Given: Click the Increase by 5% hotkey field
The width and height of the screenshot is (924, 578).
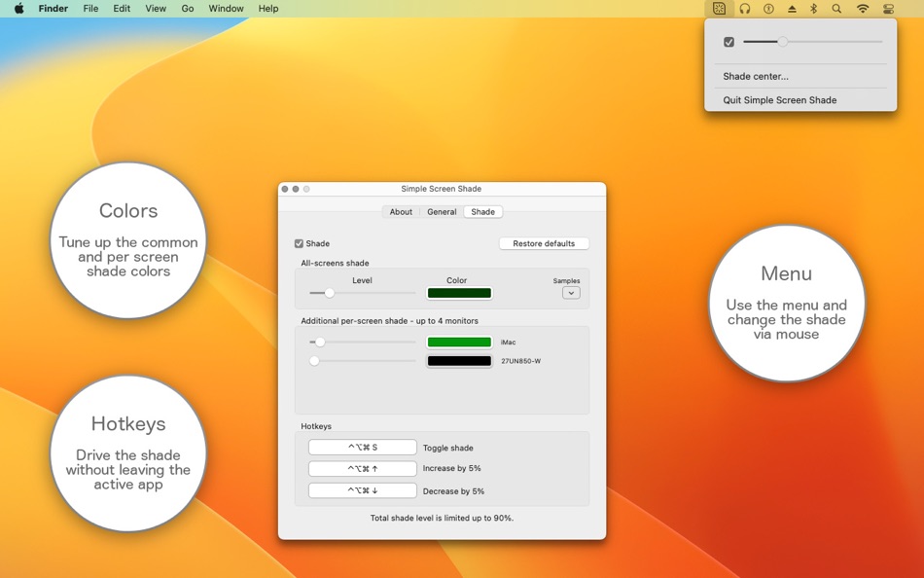Looking at the screenshot, I should pyautogui.click(x=363, y=468).
